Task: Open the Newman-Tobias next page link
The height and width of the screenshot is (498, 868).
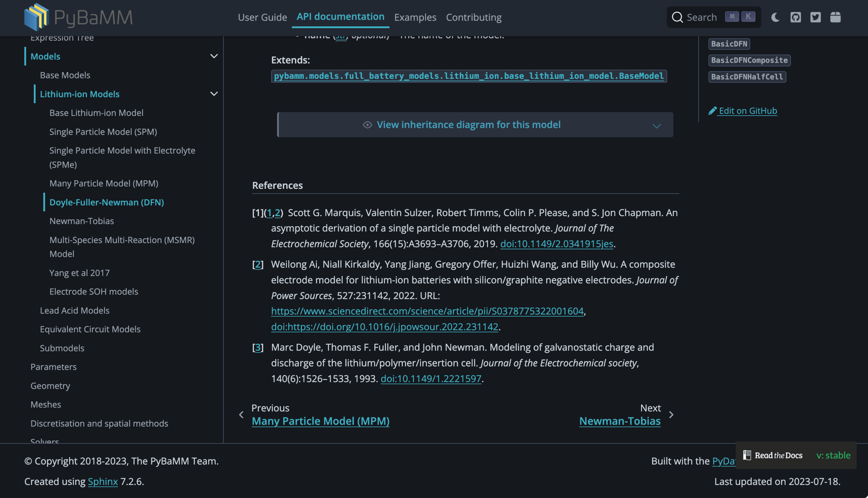Action: pos(620,421)
